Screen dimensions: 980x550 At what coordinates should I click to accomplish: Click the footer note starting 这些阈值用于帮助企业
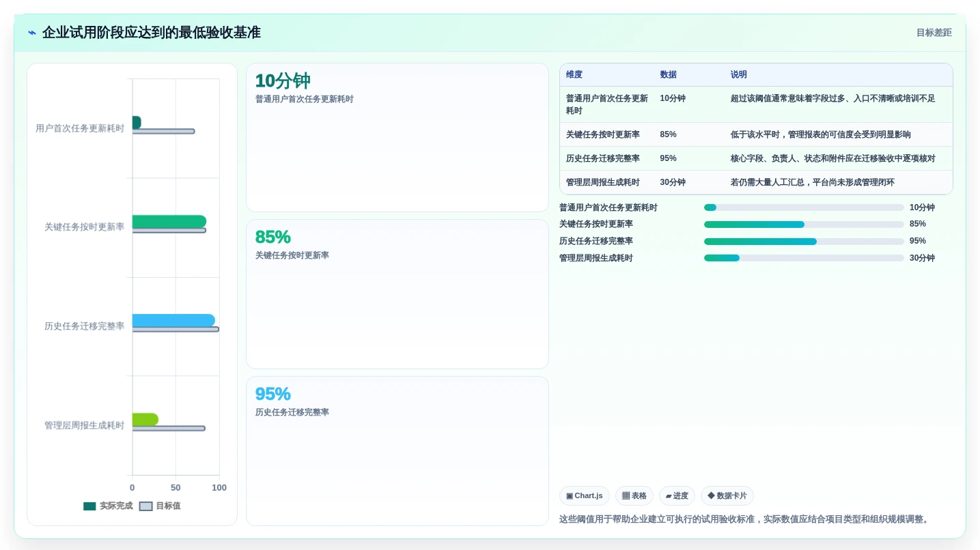744,519
